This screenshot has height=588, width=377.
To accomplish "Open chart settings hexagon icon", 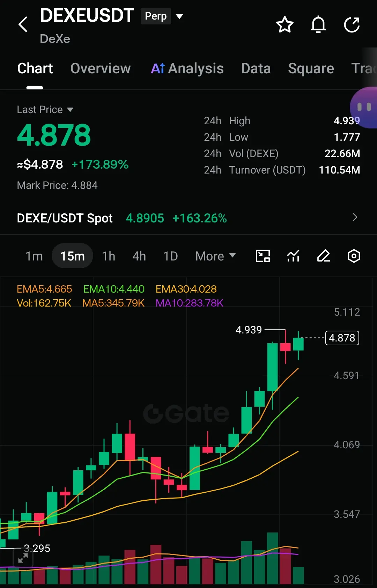I will click(354, 256).
